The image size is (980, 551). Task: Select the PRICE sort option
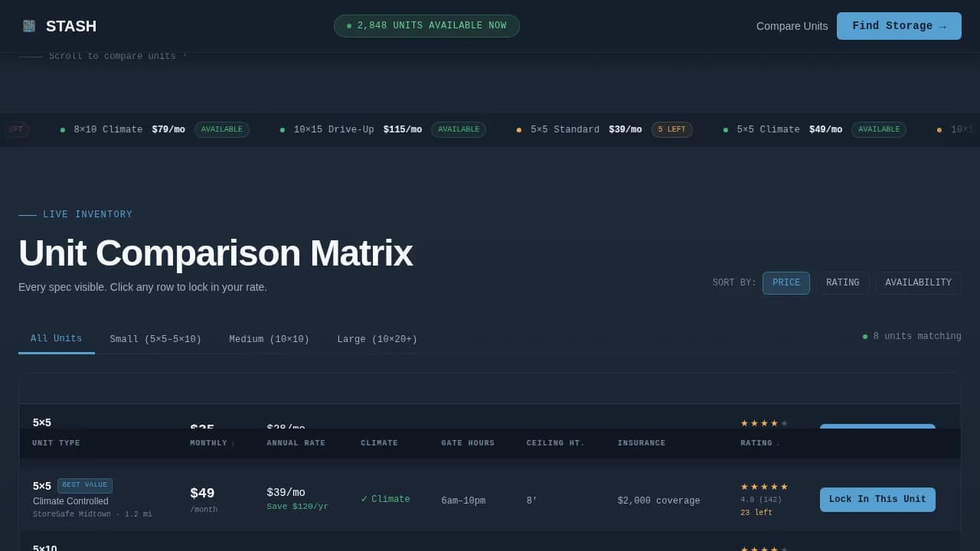point(786,282)
